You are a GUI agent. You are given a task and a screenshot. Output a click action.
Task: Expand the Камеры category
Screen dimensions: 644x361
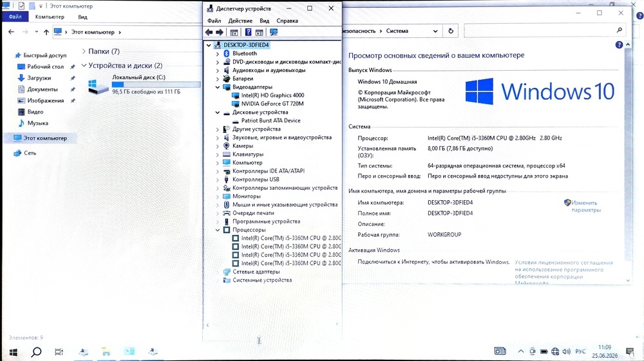click(x=217, y=146)
